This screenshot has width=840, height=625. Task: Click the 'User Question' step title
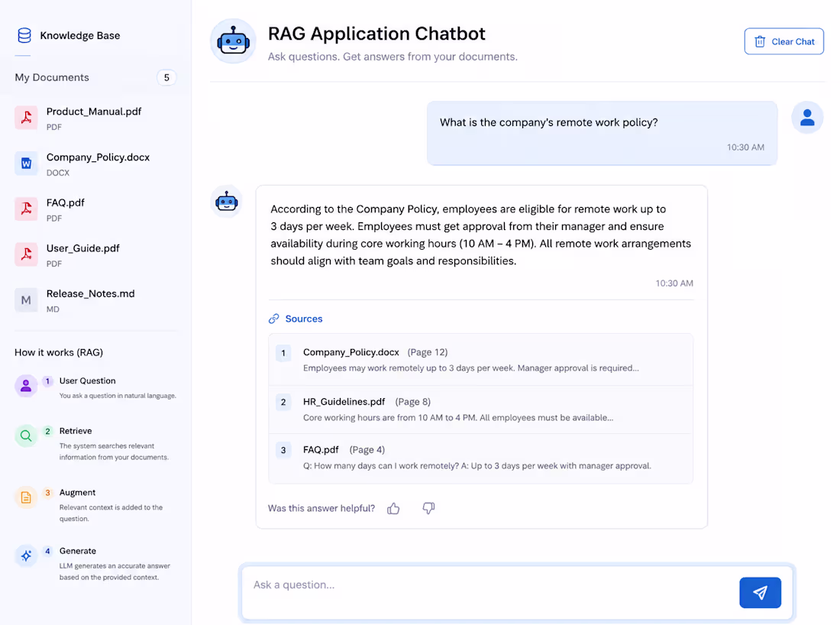pos(87,381)
